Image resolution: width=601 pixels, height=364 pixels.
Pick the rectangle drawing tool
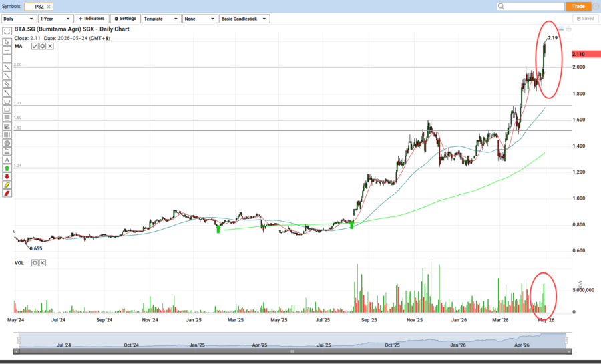tap(7, 110)
